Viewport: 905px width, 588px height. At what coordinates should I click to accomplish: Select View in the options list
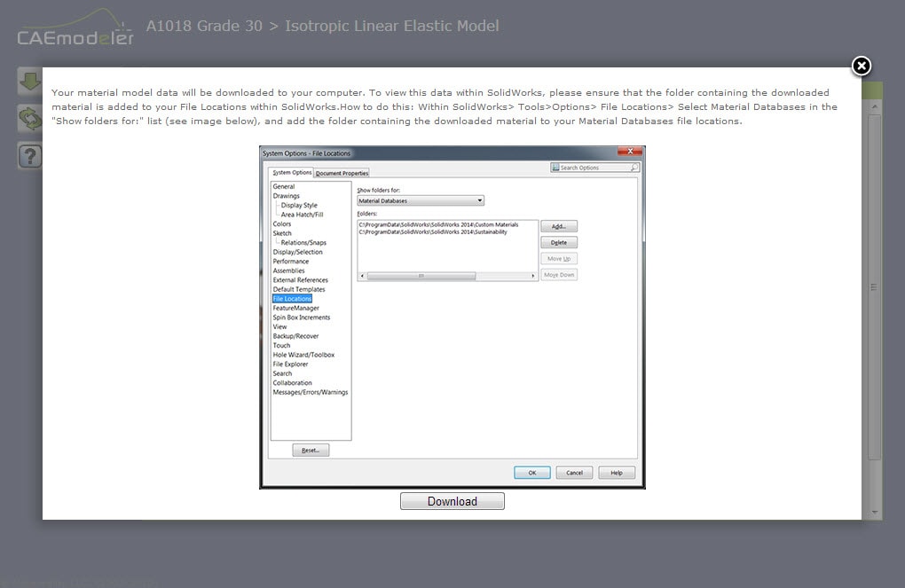click(x=279, y=326)
